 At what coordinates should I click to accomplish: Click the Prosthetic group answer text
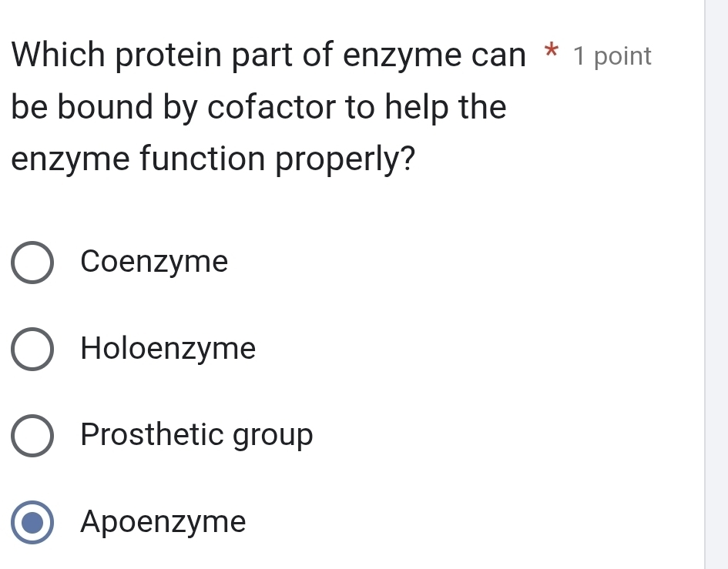point(197,436)
